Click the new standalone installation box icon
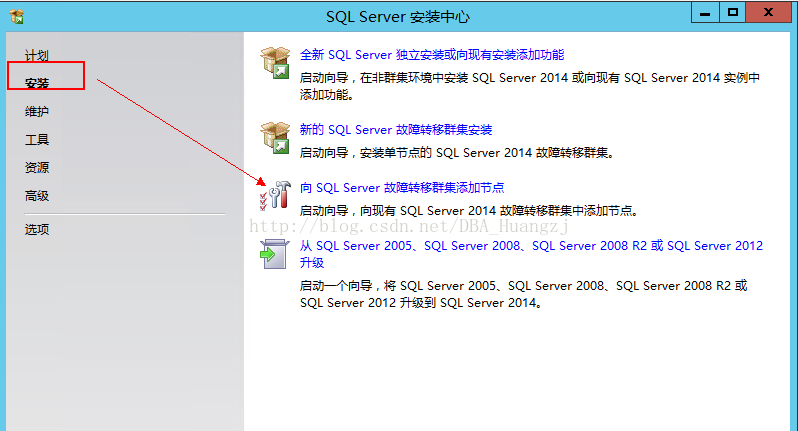 [275, 63]
